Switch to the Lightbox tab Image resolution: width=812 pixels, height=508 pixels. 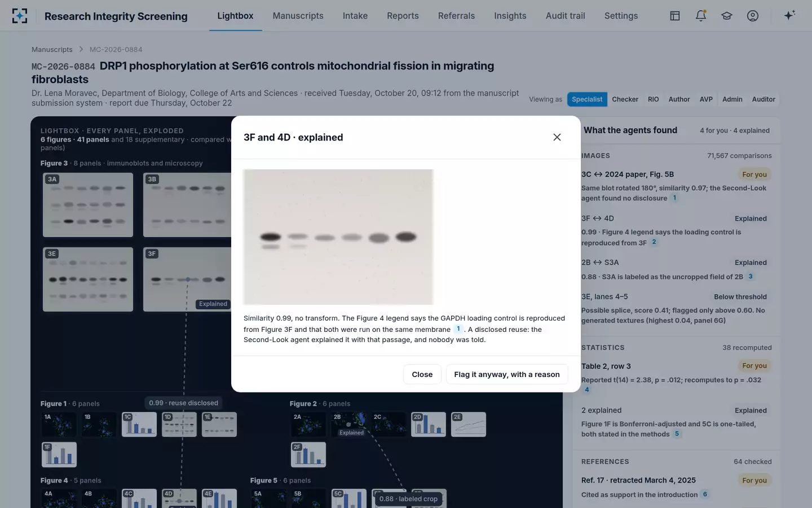(x=235, y=16)
